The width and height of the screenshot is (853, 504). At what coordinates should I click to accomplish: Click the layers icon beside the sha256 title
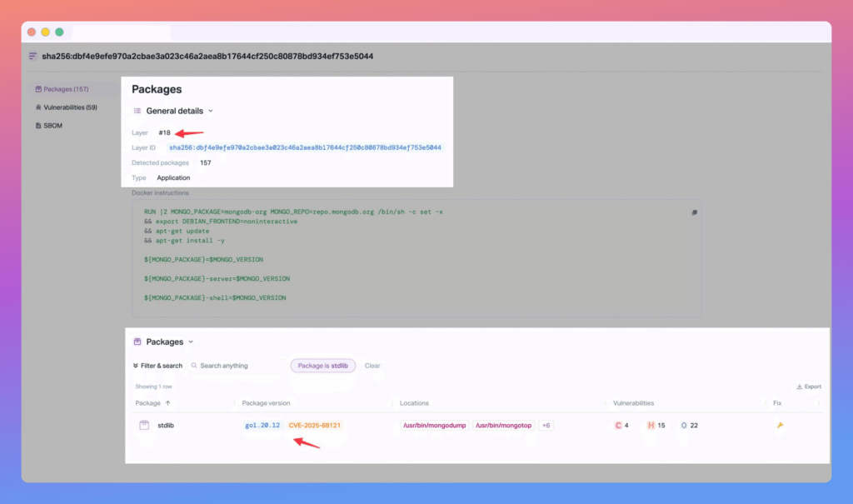(x=33, y=57)
